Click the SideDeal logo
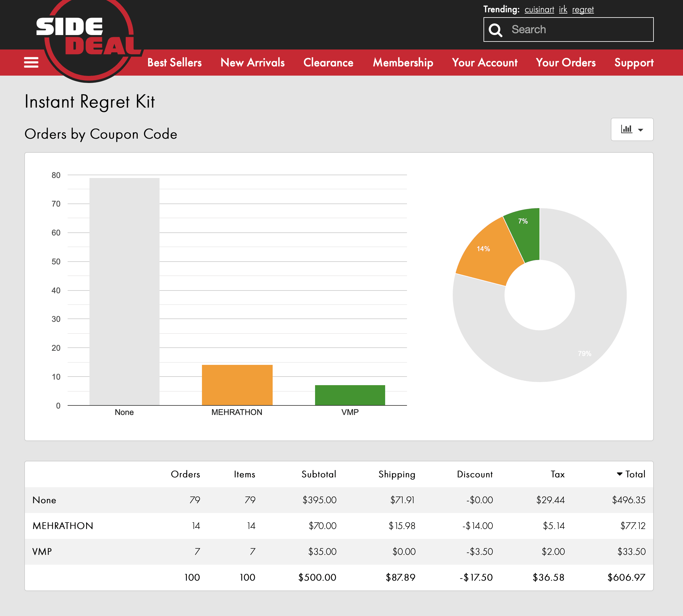 [89, 37]
